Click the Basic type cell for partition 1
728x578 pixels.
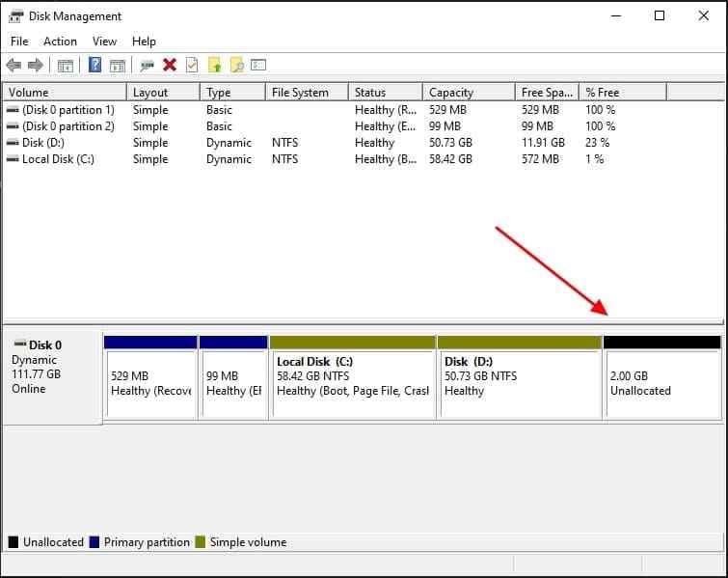[219, 110]
